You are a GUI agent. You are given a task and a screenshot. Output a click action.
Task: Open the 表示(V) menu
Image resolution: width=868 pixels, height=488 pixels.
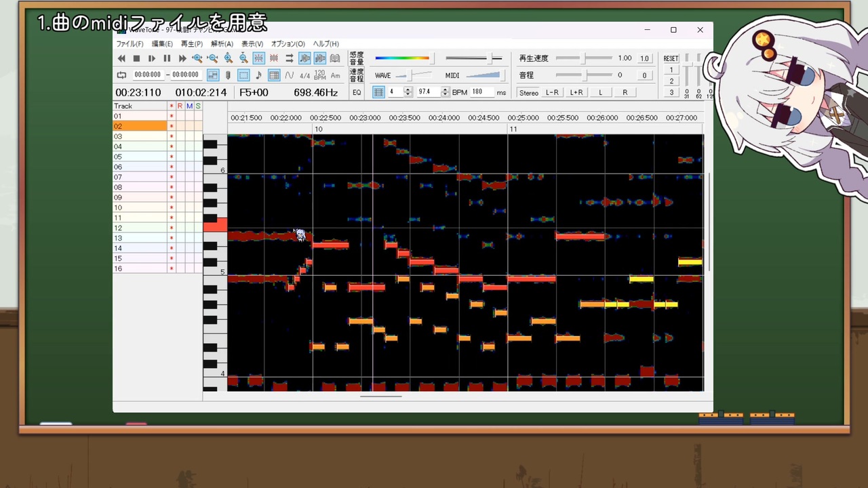tap(252, 44)
